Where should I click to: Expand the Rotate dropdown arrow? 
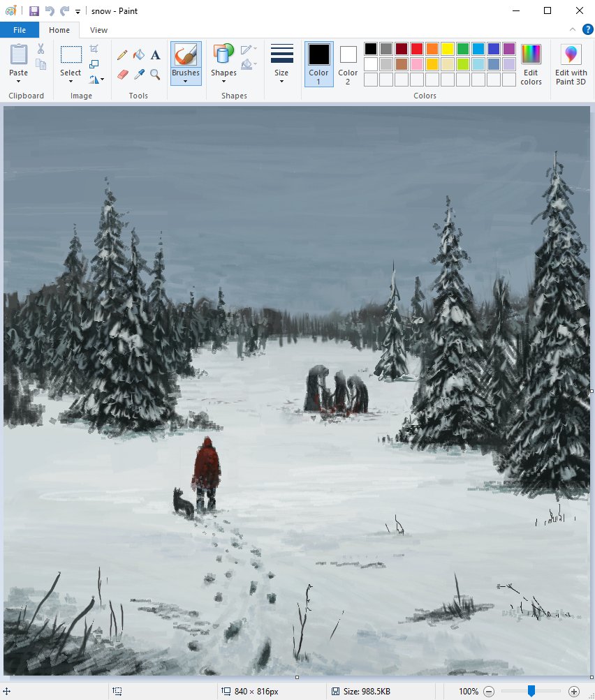pos(103,80)
